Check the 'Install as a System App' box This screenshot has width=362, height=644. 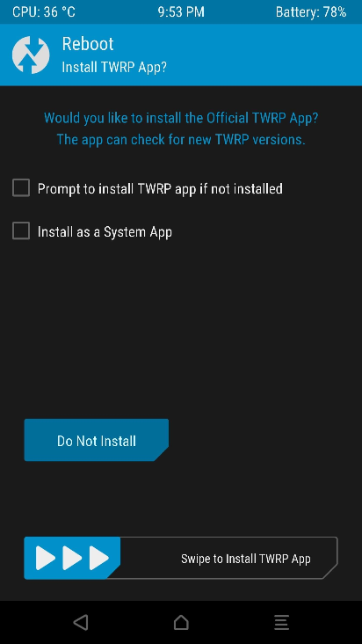21,231
